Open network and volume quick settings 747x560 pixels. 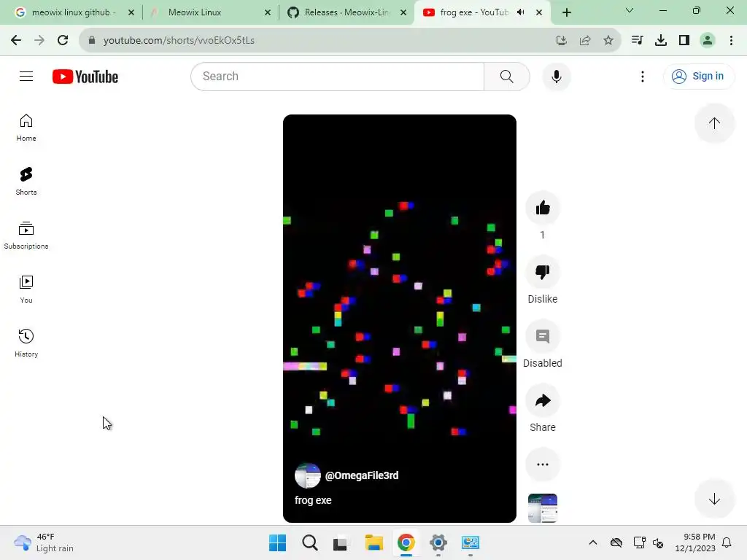[x=649, y=542]
